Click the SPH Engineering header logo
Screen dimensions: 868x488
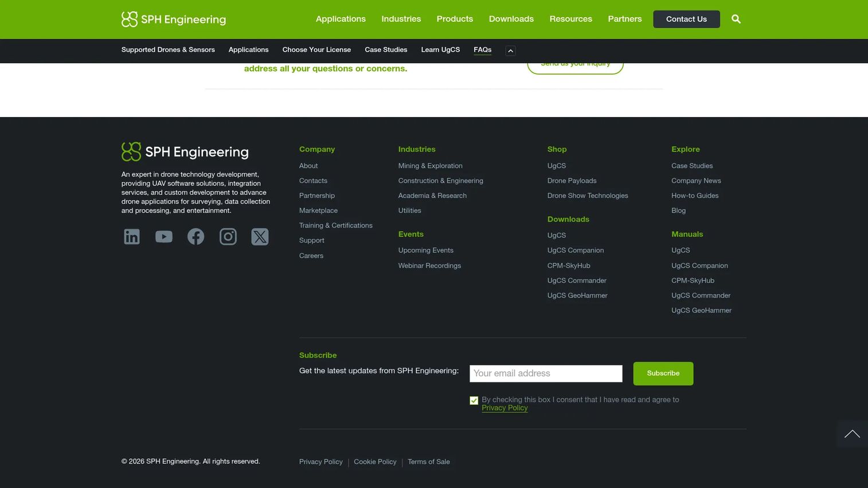coord(174,19)
